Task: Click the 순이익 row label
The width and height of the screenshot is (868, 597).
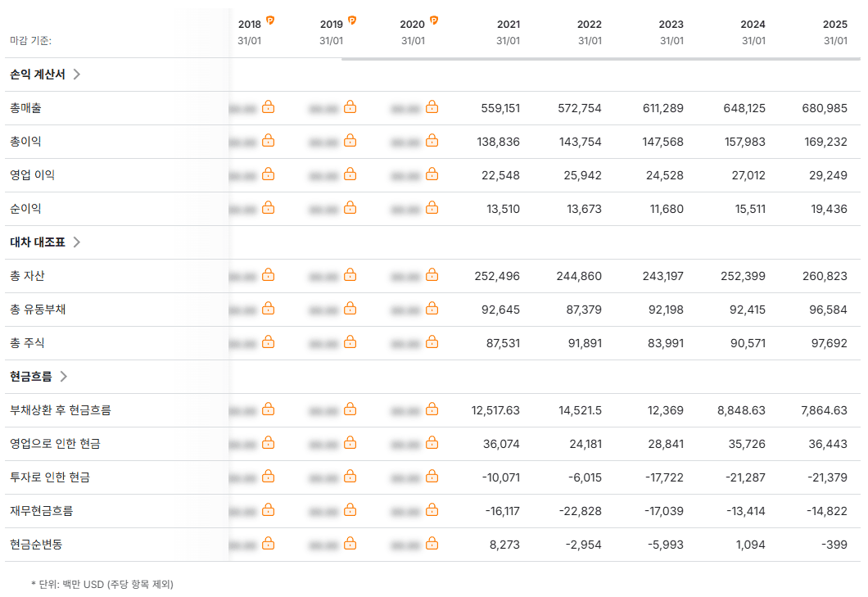Action: [x=25, y=209]
